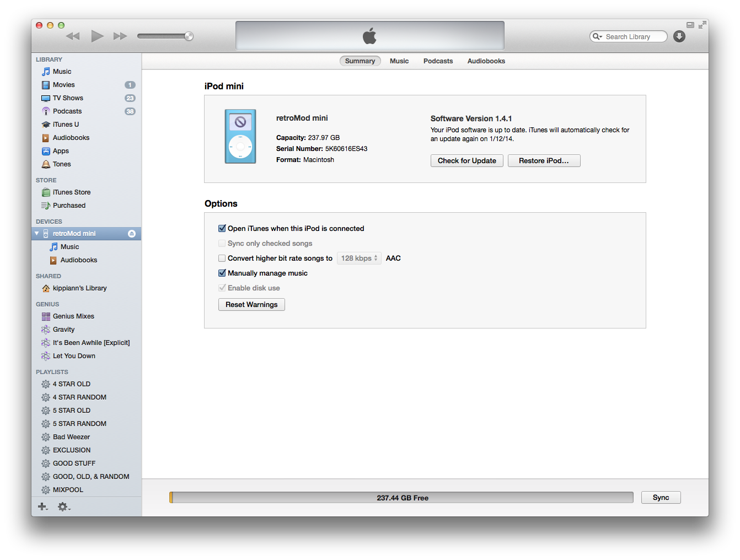
Task: Click the Apps icon in sidebar
Action: coord(46,151)
